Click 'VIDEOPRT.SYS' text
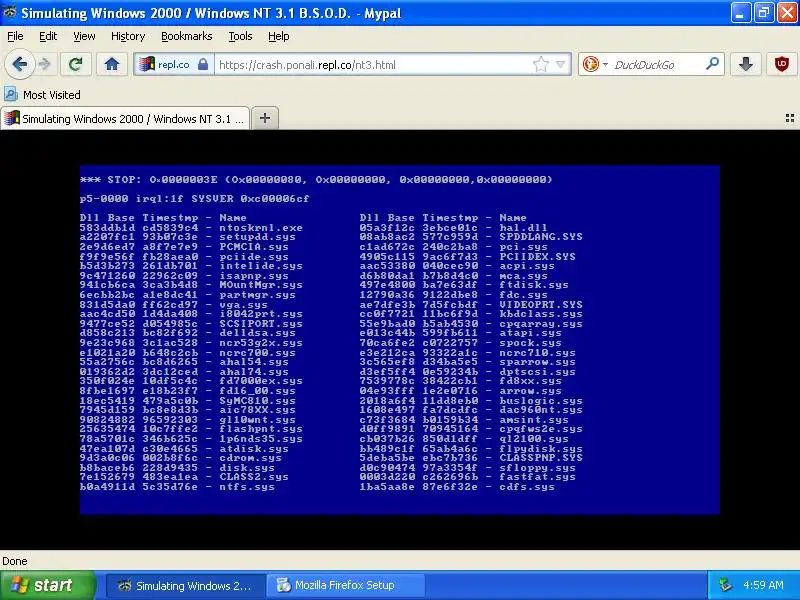Viewport: 800px width, 600px height. pyautogui.click(x=541, y=305)
